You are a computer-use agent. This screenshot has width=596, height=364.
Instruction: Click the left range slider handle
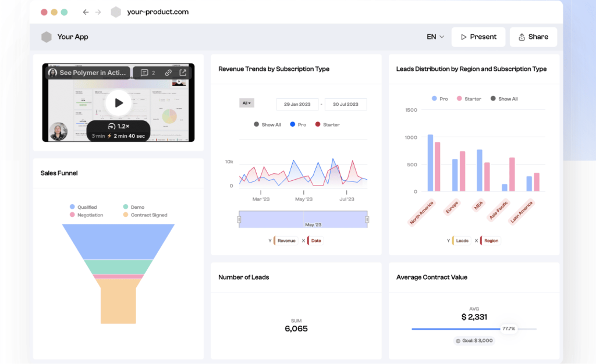[239, 219]
